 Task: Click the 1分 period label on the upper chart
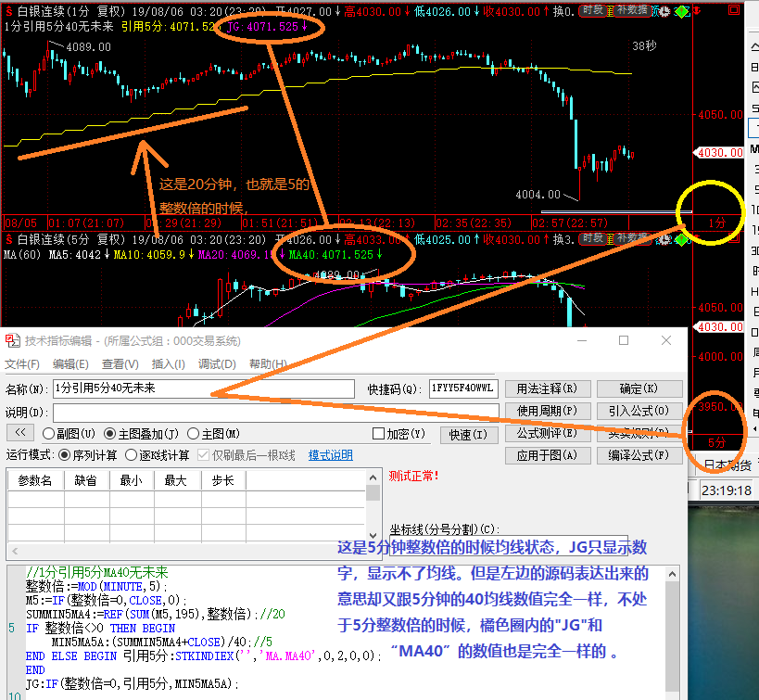[717, 223]
